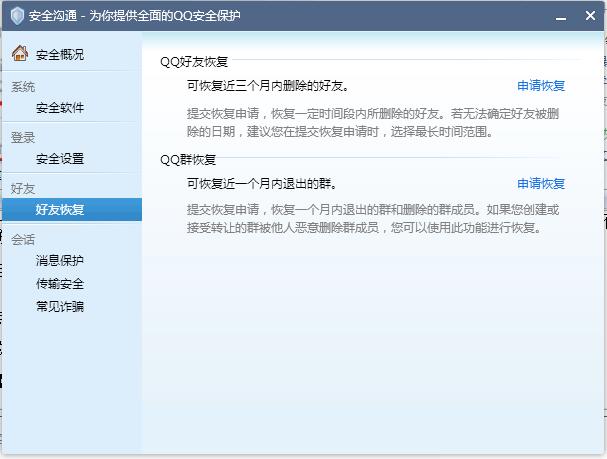This screenshot has height=459, width=607.
Task: Click the 会话 category label
Action: pos(23,240)
